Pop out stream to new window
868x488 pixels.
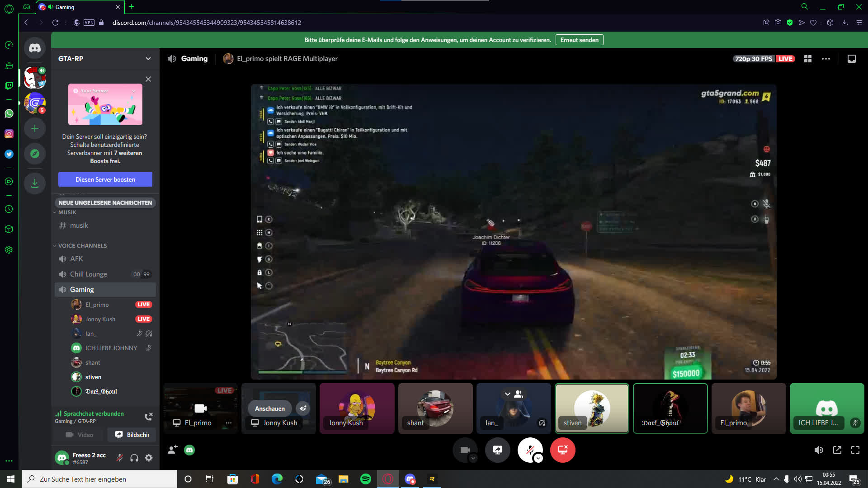[x=837, y=450]
